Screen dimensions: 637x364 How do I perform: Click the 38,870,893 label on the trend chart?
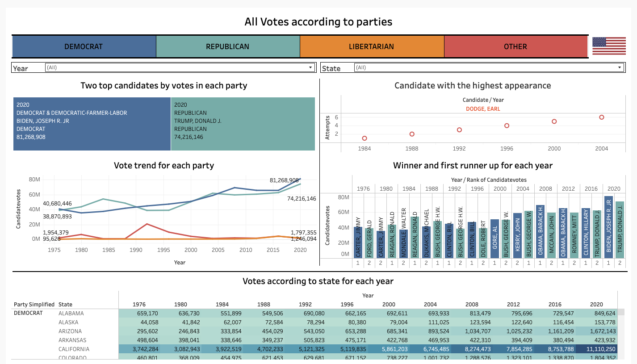click(57, 216)
